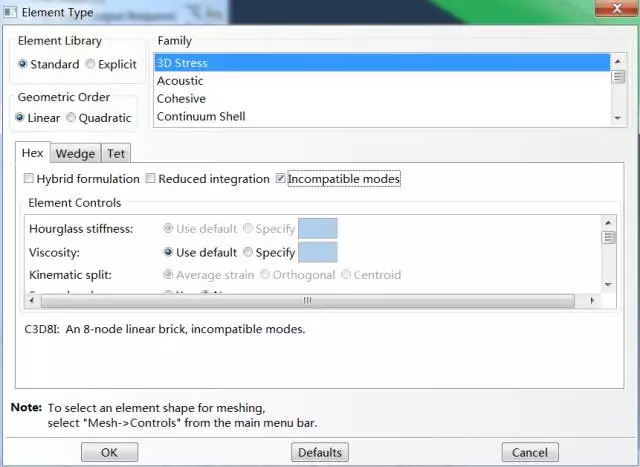Image resolution: width=640 pixels, height=467 pixels.
Task: Choose Cohesive family entry
Action: point(382,99)
